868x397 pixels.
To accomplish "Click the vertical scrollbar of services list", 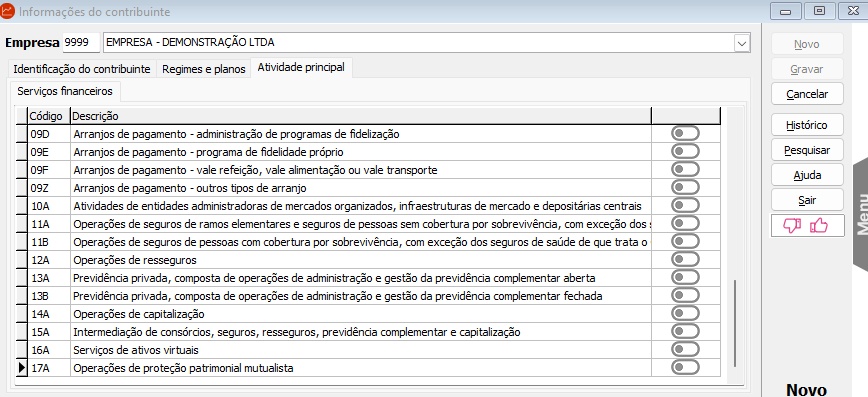I will 735,323.
